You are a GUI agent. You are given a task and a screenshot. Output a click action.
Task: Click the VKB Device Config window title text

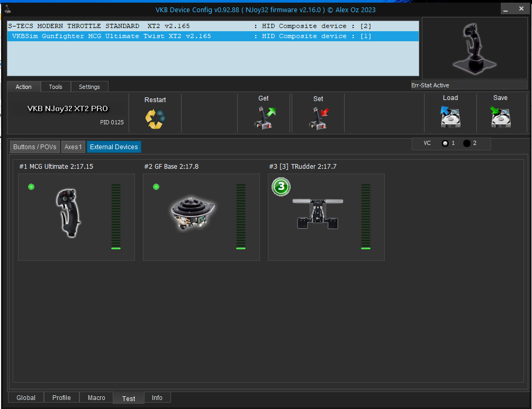point(265,10)
